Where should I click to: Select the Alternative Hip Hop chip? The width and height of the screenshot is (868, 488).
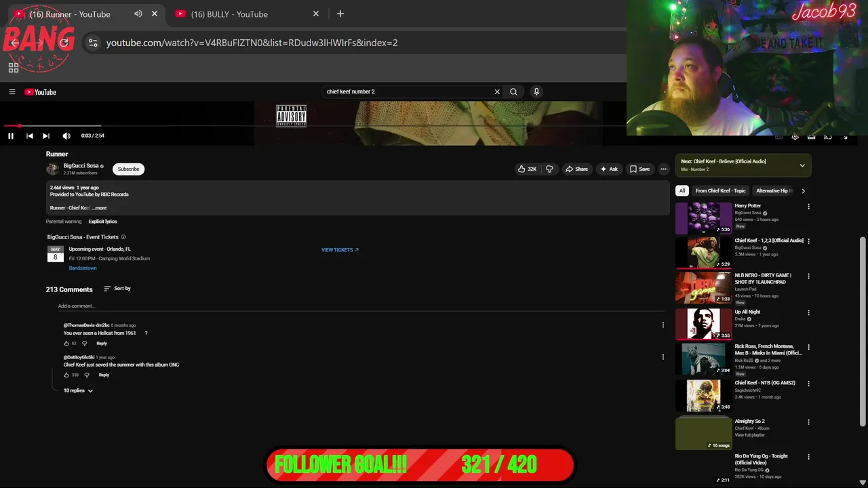(x=774, y=190)
